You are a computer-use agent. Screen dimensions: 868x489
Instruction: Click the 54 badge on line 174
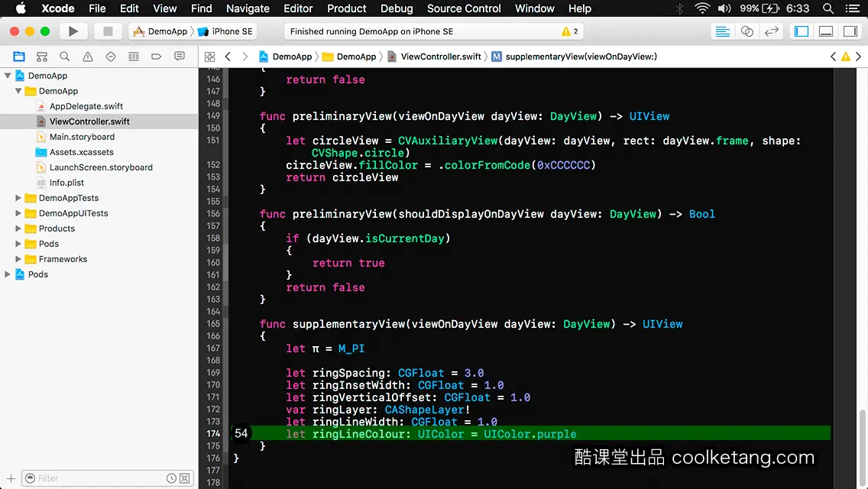point(241,433)
